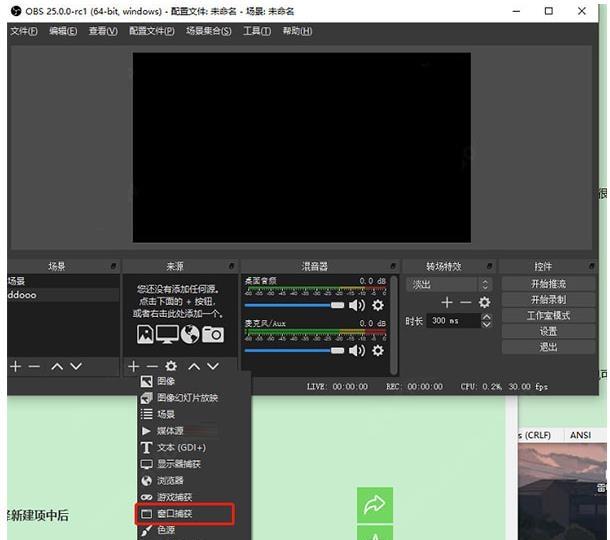Undock the 来源 panel via float icon
This screenshot has width=610, height=540.
(231, 266)
